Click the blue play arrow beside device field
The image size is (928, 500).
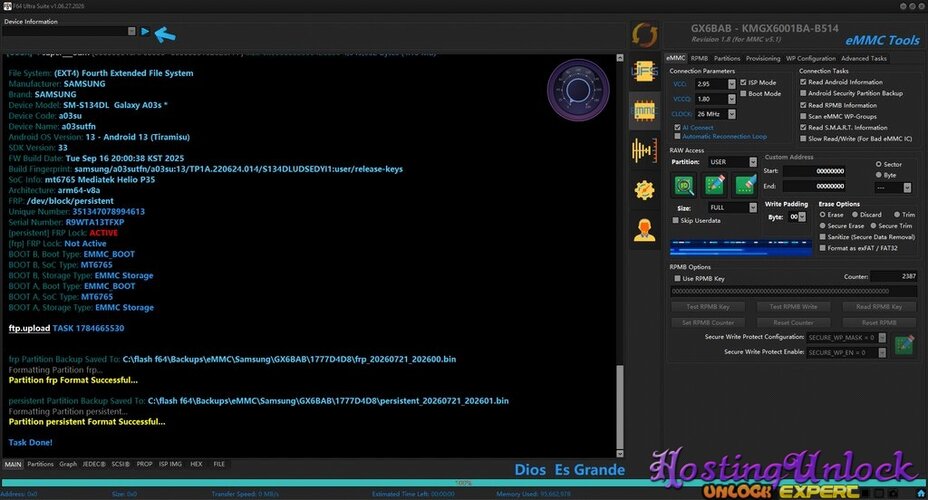[x=145, y=31]
